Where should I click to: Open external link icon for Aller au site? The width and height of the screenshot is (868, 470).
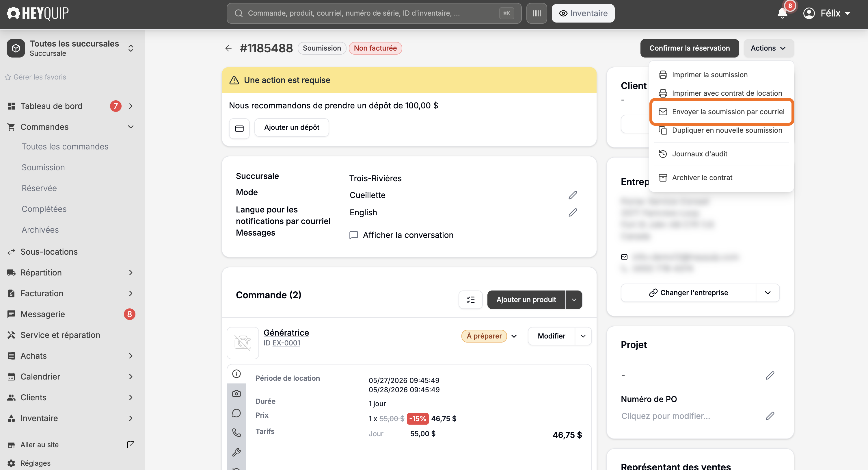(131, 445)
